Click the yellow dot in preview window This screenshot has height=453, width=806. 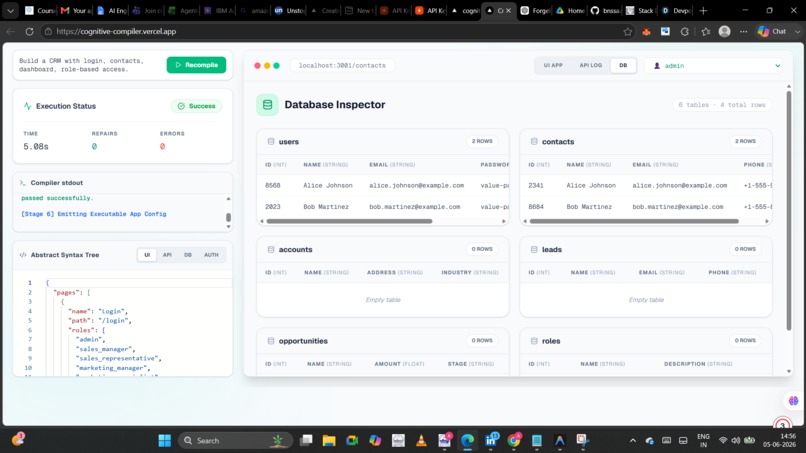[267, 65]
